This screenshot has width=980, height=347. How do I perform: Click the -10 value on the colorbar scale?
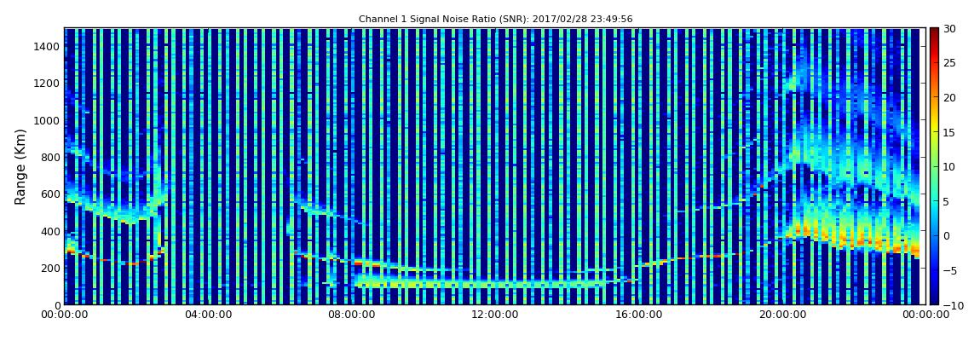953,305
